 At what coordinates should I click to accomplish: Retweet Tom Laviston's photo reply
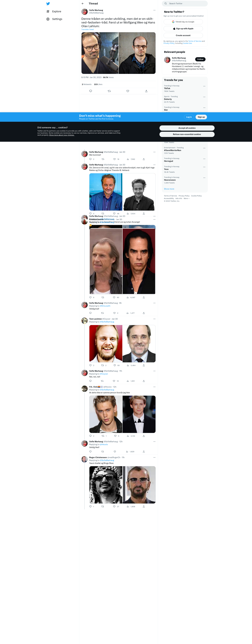coord(103,365)
